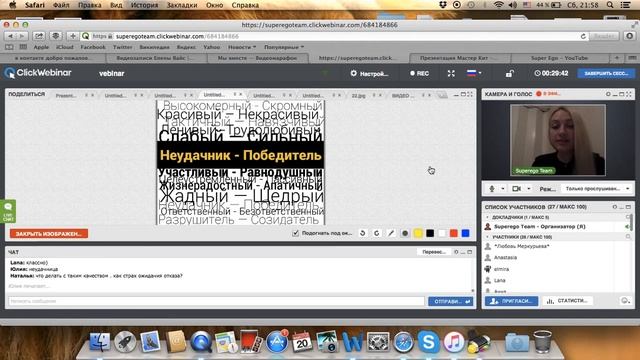Click the Перевести button in chat

[x=434, y=252]
